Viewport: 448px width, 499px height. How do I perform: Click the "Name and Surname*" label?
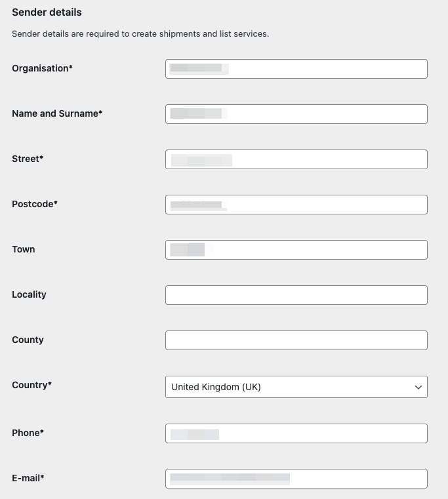click(57, 113)
